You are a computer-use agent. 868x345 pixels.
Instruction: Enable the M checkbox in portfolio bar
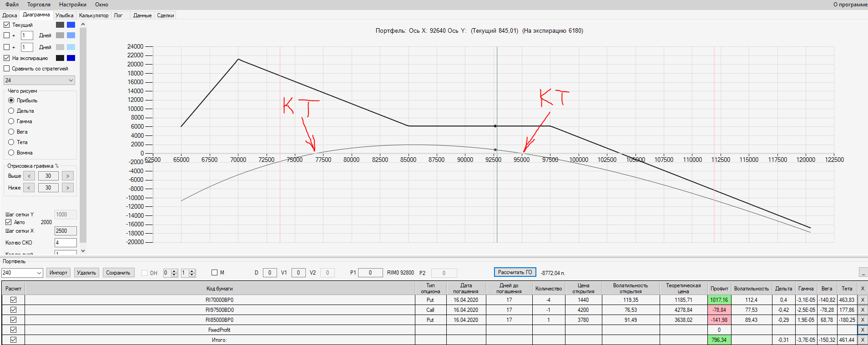click(x=215, y=273)
